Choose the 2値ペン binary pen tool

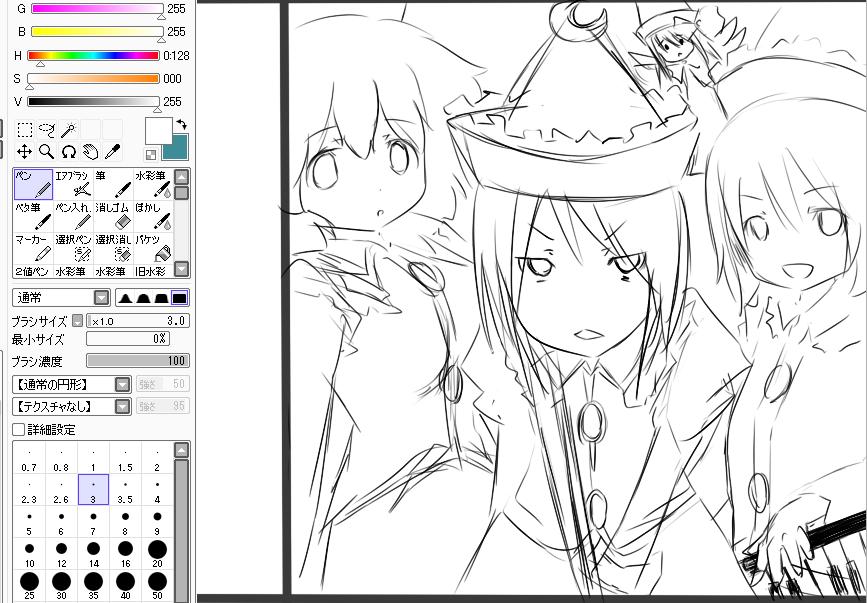[33, 271]
